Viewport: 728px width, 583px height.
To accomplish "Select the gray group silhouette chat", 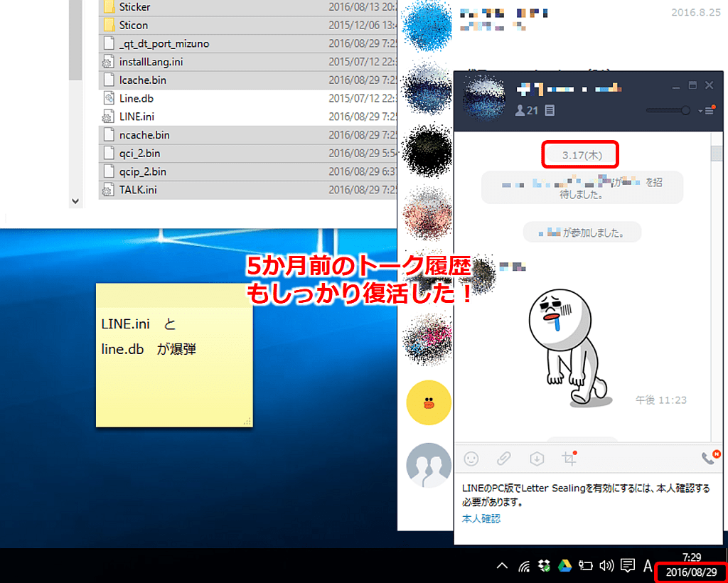I will pyautogui.click(x=429, y=465).
